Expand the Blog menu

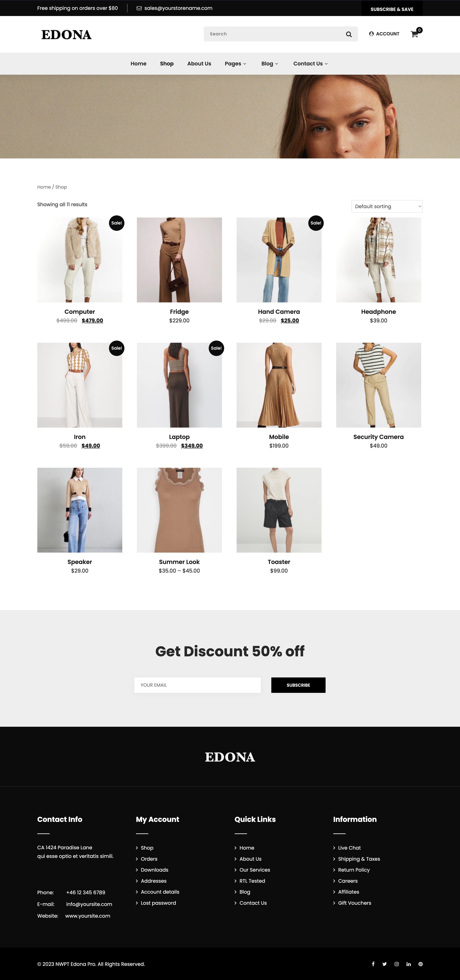[x=270, y=64]
